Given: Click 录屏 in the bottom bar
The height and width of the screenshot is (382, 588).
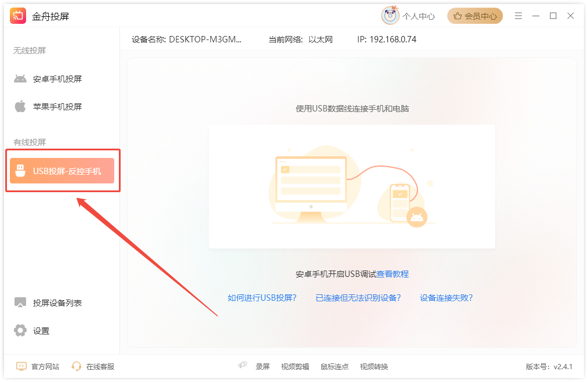Looking at the screenshot, I should pos(263,366).
